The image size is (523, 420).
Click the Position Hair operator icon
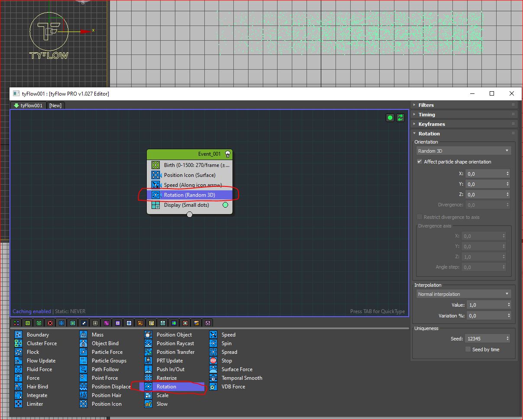(84, 395)
